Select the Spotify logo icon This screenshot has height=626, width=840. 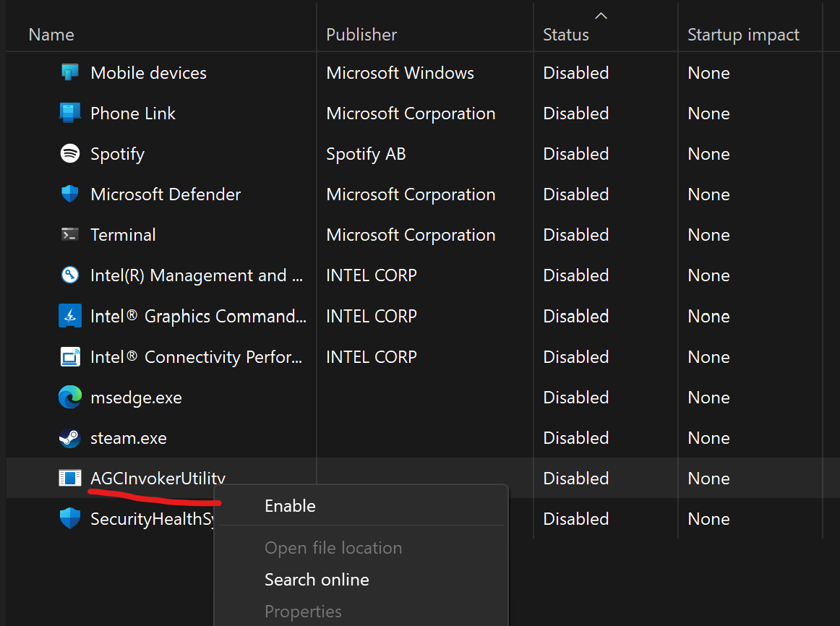pos(69,154)
